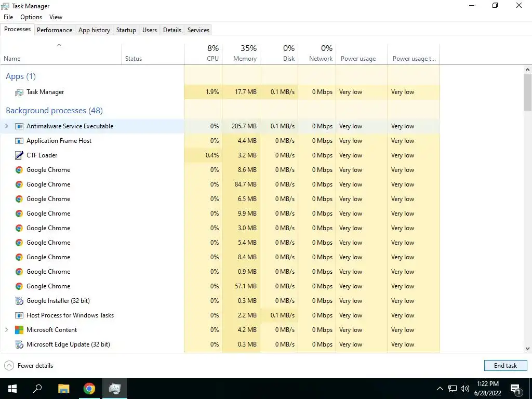Expand Antimalware Service Executable process group

point(6,126)
